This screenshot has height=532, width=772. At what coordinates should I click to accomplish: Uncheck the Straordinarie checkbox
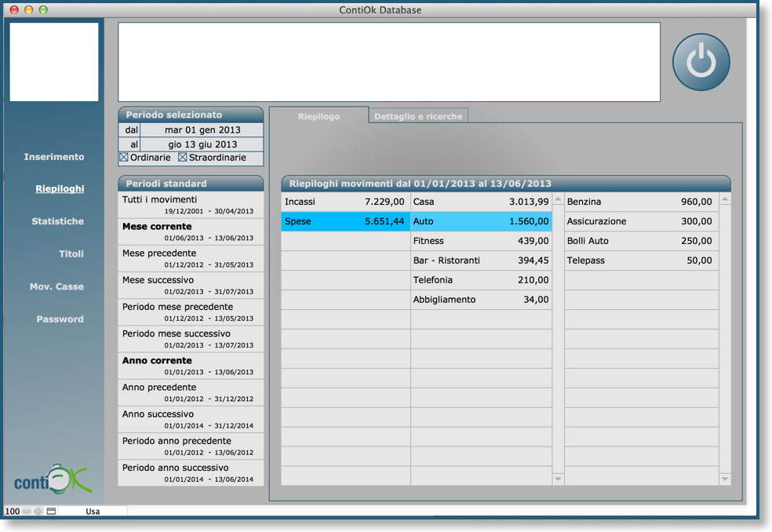coord(183,158)
